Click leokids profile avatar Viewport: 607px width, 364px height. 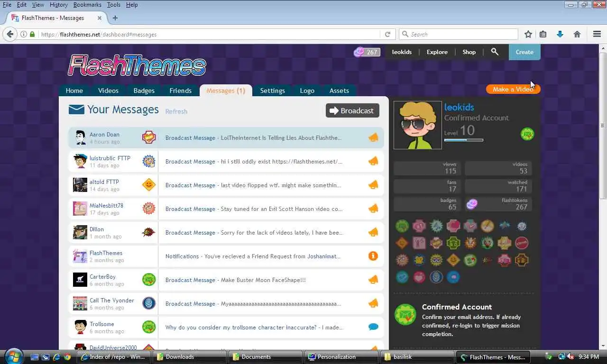coord(418,125)
